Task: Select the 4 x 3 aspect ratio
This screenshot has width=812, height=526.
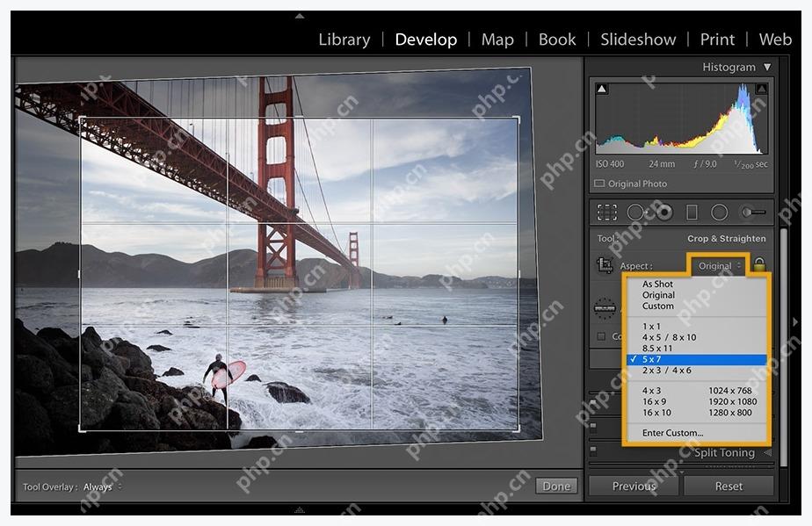Action: [x=651, y=391]
